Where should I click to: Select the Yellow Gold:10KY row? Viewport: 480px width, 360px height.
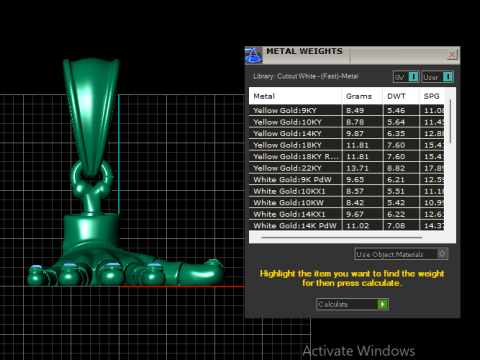point(347,122)
